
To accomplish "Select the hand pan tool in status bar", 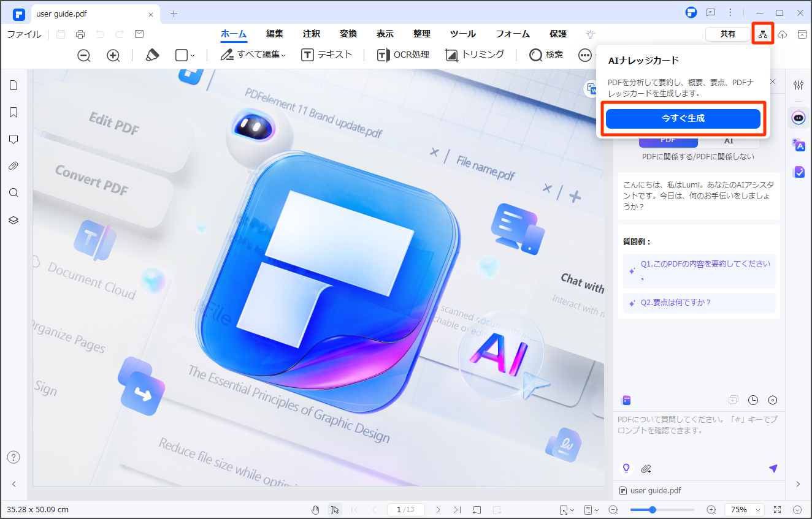I will 316,510.
